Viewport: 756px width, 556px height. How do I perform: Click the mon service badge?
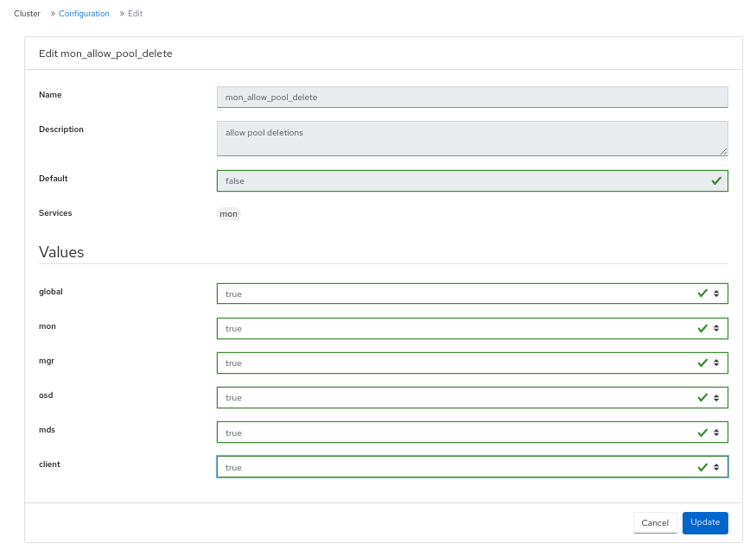pyautogui.click(x=229, y=213)
